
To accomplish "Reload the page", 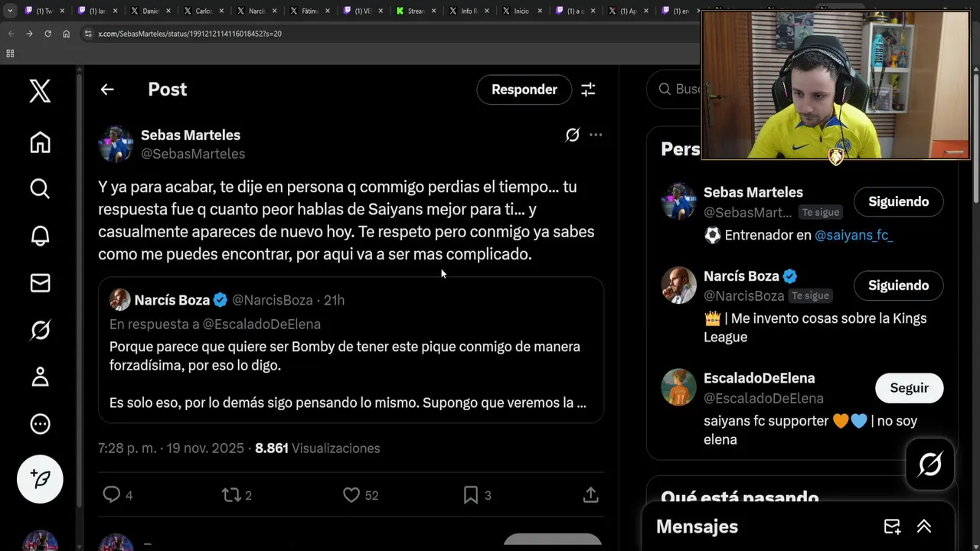I will [47, 34].
